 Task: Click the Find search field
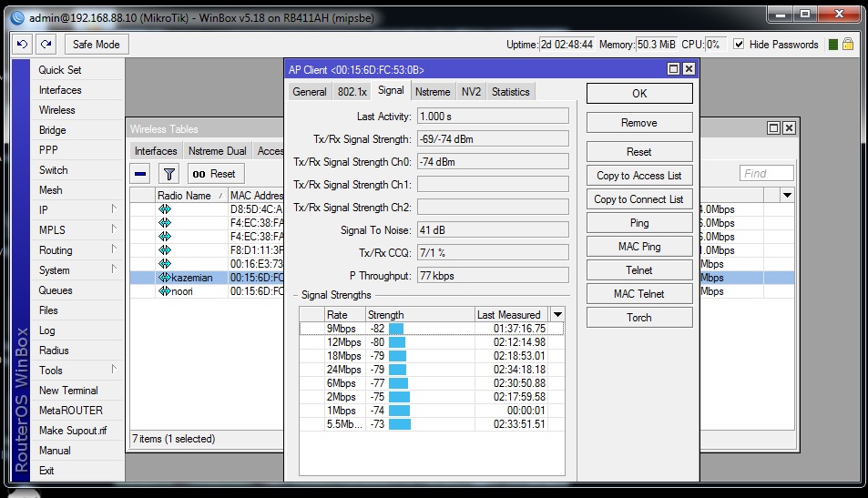[x=765, y=174]
